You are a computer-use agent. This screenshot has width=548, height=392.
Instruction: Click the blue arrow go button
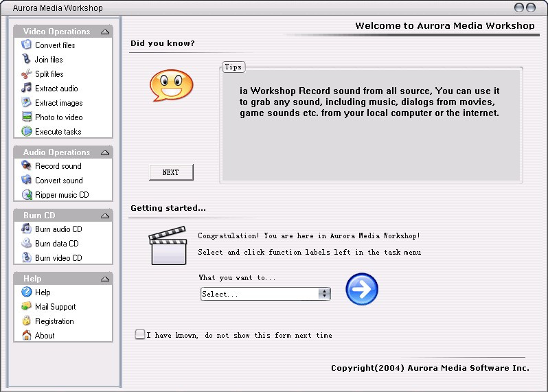coord(362,289)
